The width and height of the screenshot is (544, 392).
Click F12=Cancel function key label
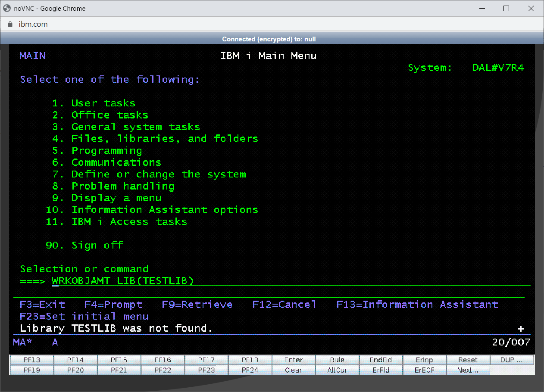coord(284,305)
